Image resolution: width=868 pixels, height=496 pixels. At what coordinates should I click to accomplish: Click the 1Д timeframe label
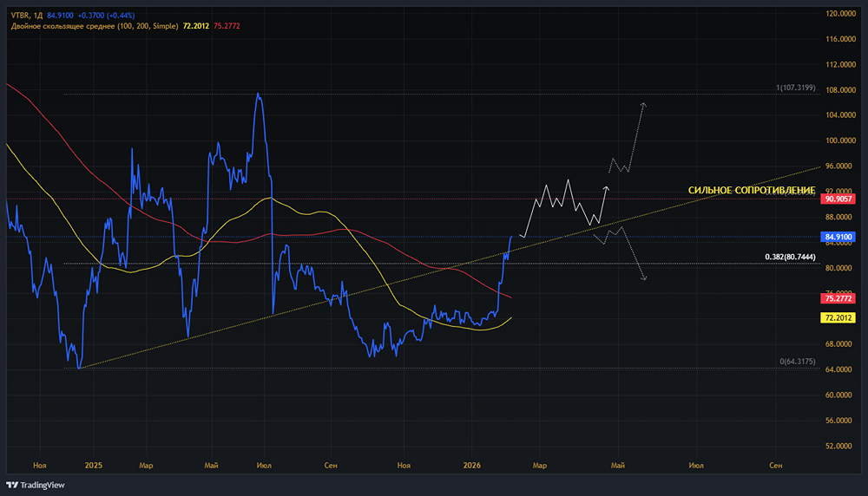(37, 16)
